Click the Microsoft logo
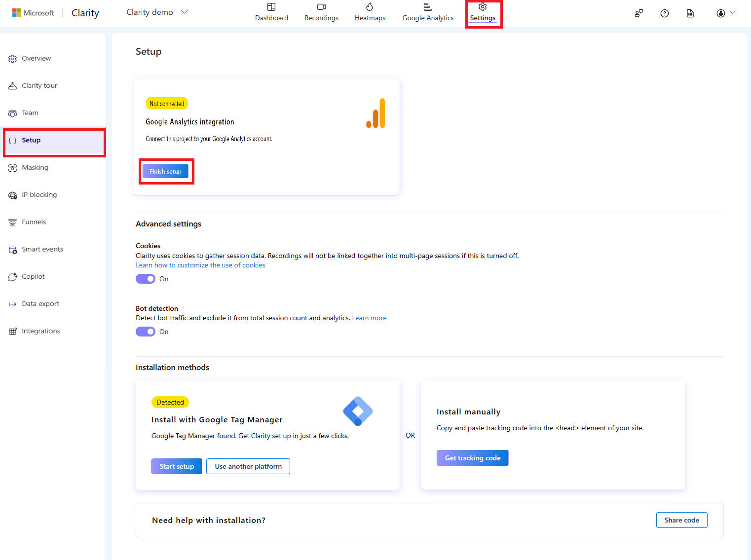 coord(33,13)
